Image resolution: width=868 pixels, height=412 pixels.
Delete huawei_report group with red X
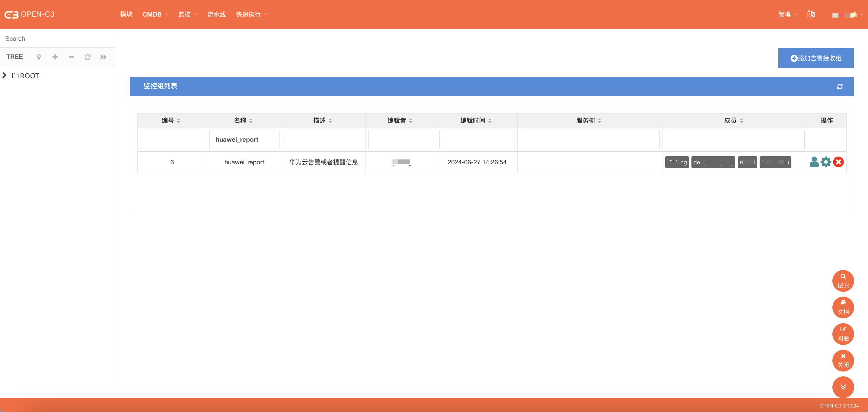coord(838,162)
